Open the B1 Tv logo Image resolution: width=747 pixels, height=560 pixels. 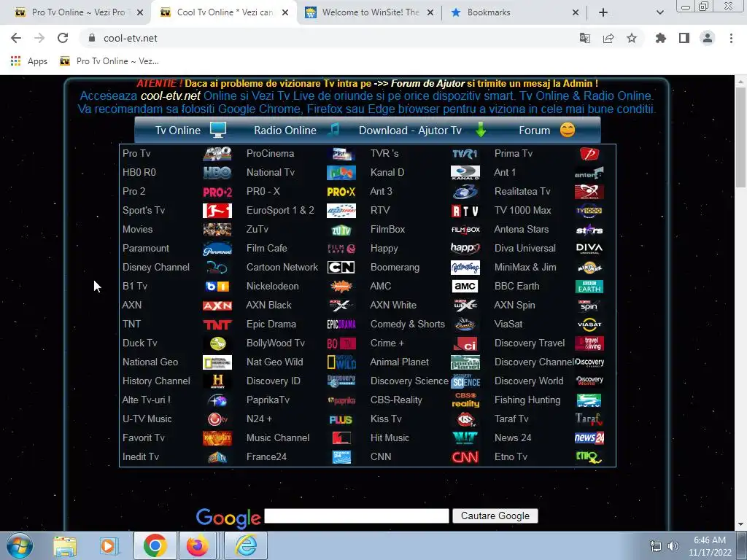(217, 286)
